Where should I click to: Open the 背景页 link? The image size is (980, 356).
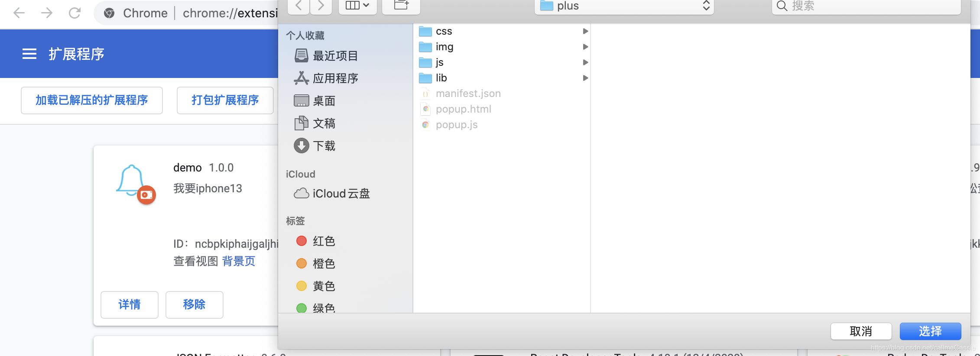[239, 261]
